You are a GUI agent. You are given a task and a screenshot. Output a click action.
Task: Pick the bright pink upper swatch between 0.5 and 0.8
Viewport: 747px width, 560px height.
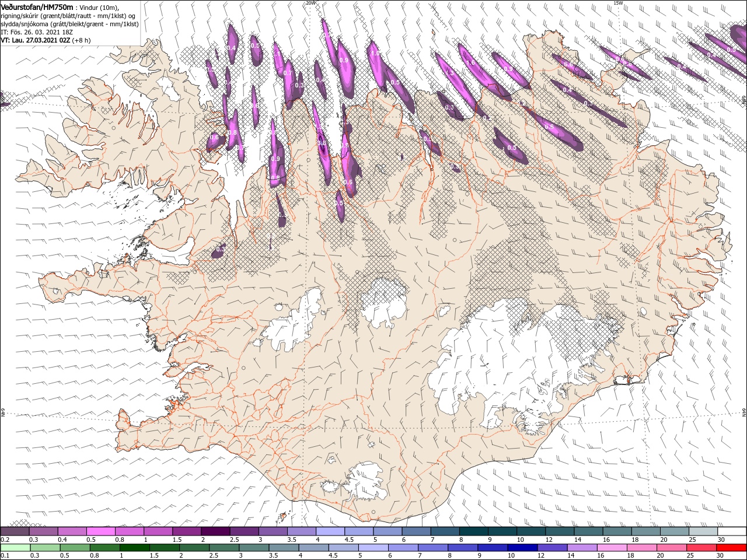(100, 531)
